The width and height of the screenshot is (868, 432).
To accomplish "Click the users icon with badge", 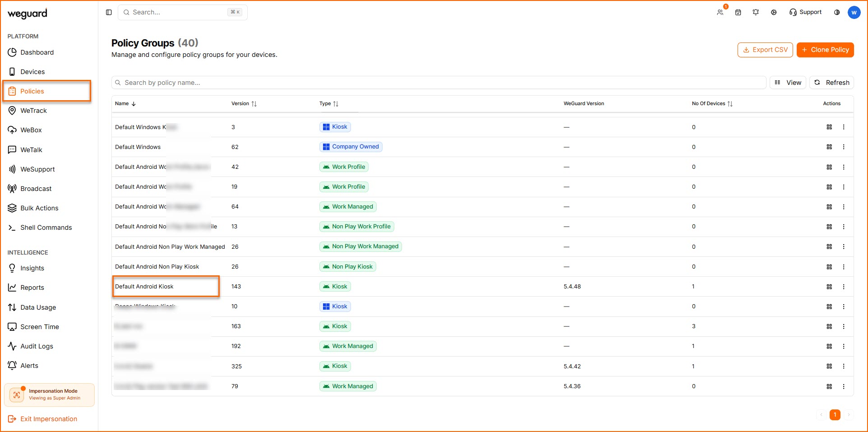I will click(x=720, y=12).
